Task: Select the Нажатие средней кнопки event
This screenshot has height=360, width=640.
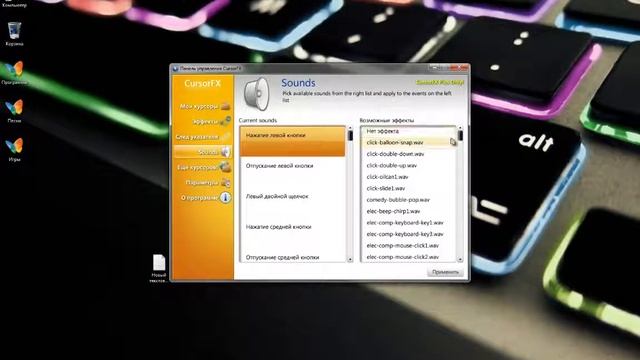Action: pos(292,233)
